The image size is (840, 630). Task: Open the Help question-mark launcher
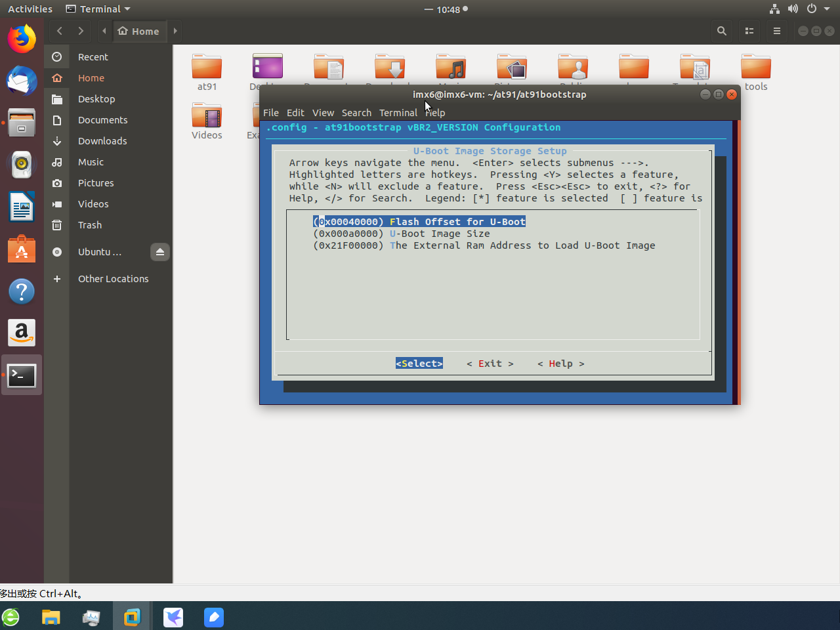coord(22,291)
